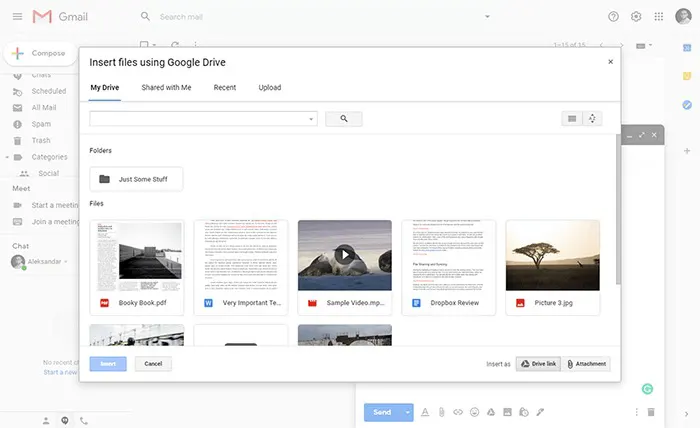Image resolution: width=700 pixels, height=428 pixels.
Task: Open Gmail support help icon
Action: (613, 17)
